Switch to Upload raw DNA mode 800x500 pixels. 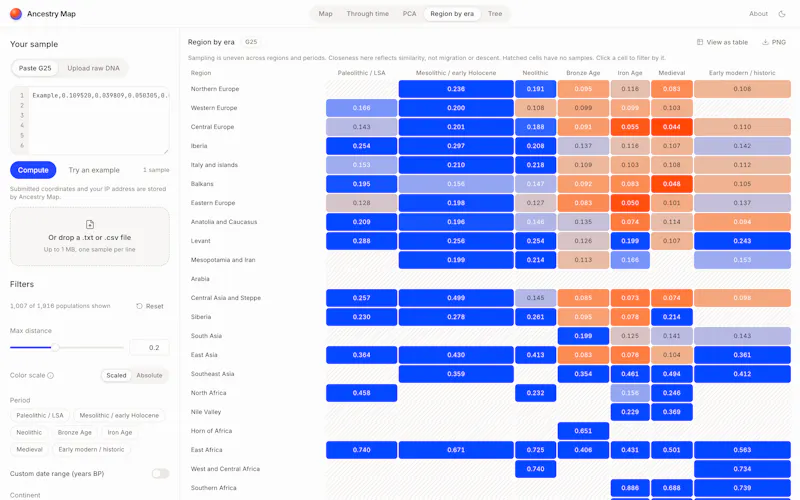pyautogui.click(x=93, y=68)
